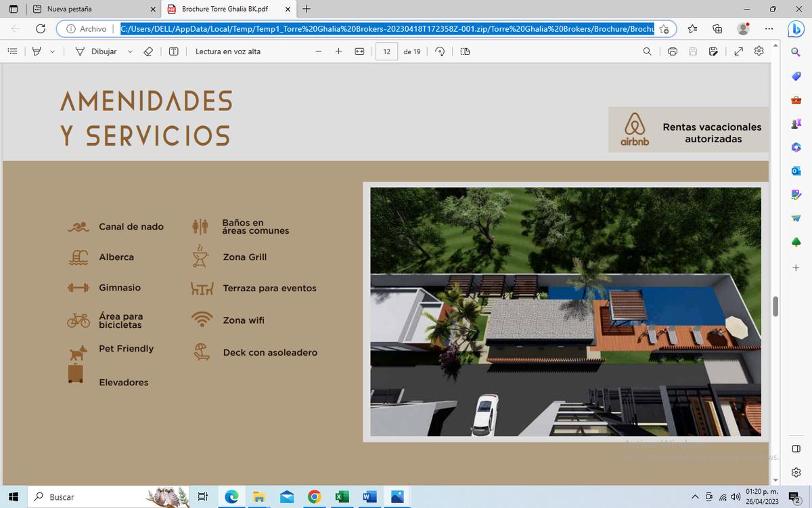Select the highlight tool
The height and width of the screenshot is (508, 812).
click(37, 51)
